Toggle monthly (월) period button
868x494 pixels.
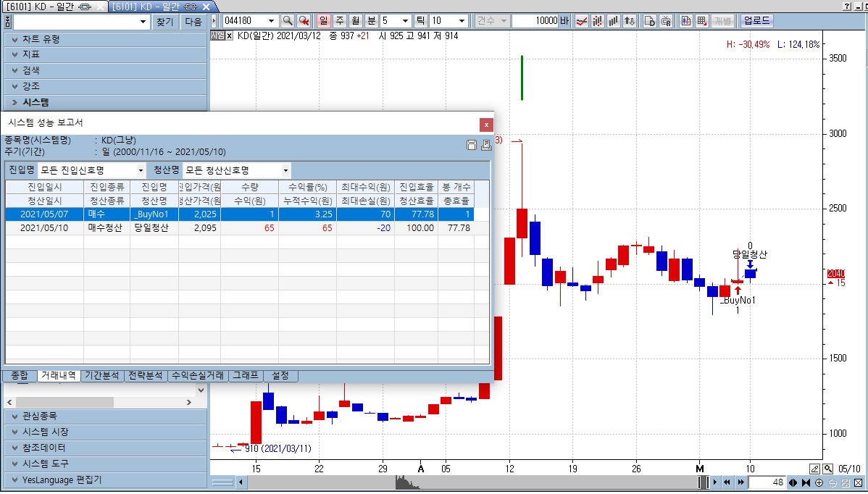[x=354, y=21]
